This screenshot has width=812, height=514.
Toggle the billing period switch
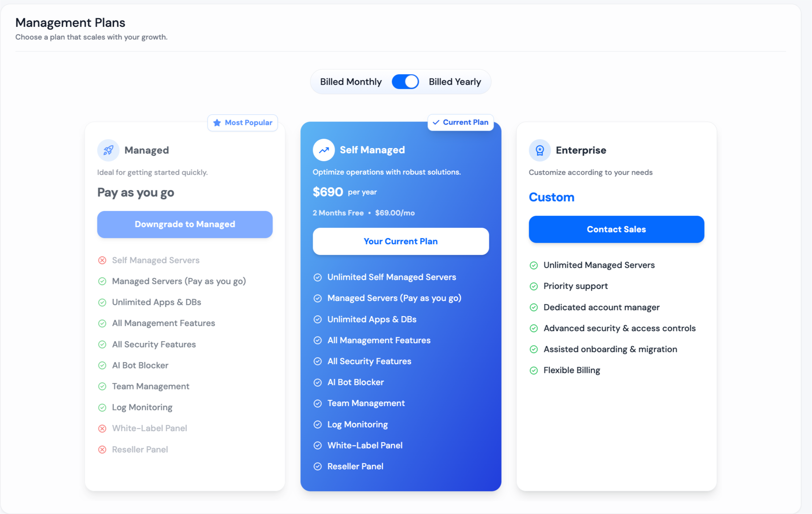pos(405,81)
